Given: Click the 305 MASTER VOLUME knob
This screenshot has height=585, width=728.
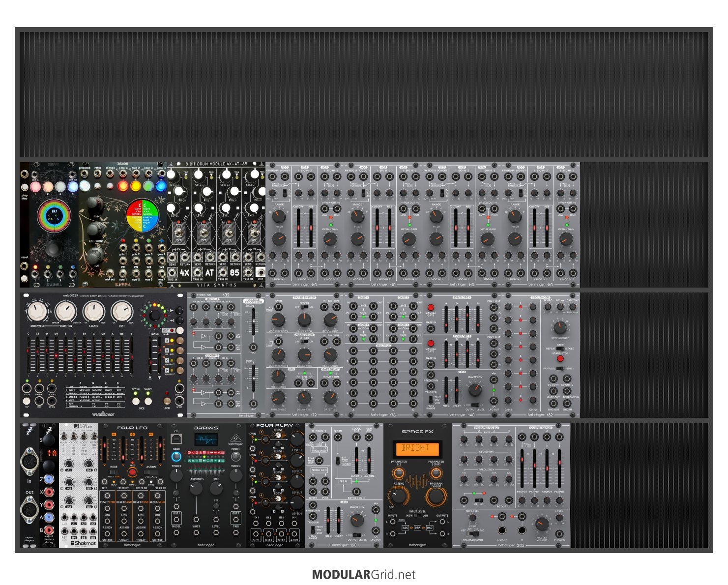Looking at the screenshot, I should (542, 524).
